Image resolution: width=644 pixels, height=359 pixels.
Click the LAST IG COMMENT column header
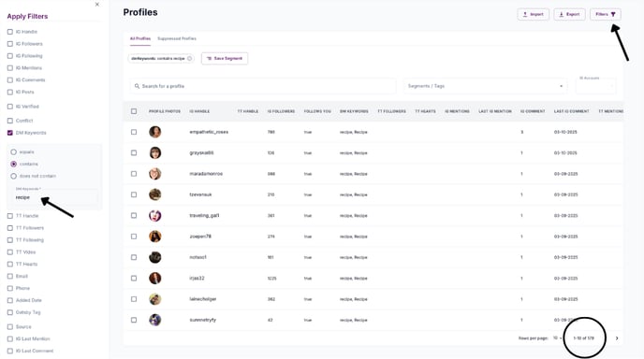click(571, 111)
